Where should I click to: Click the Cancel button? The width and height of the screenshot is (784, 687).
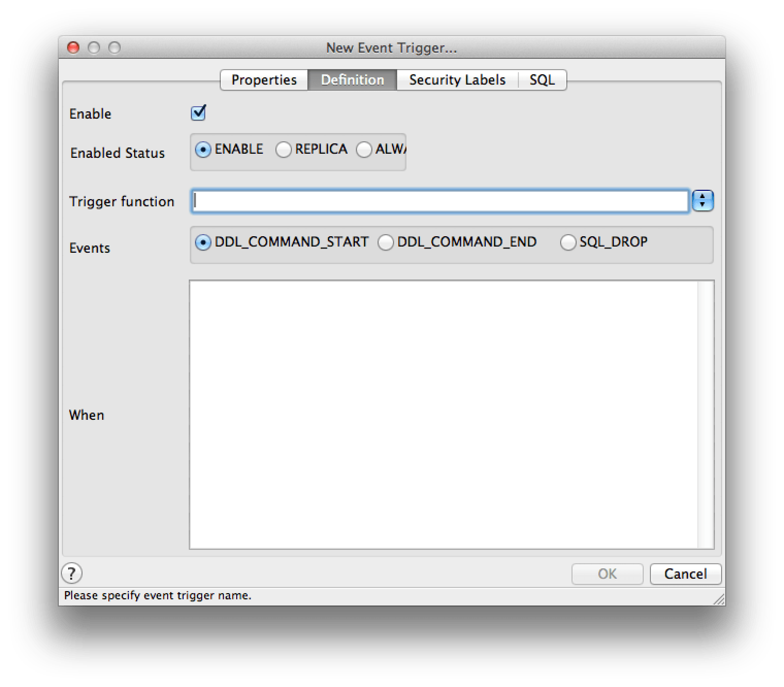coord(685,574)
